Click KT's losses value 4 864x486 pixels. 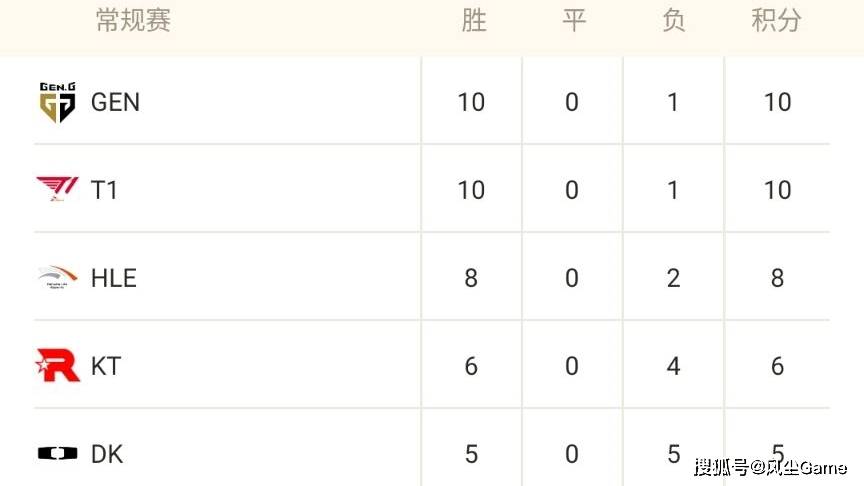point(673,366)
